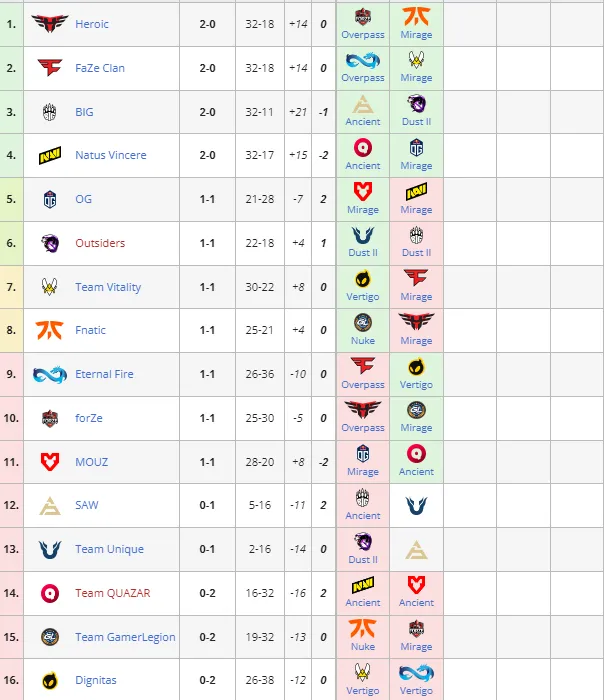
Task: Click the Fnatic logo in row 8
Action: click(x=50, y=330)
